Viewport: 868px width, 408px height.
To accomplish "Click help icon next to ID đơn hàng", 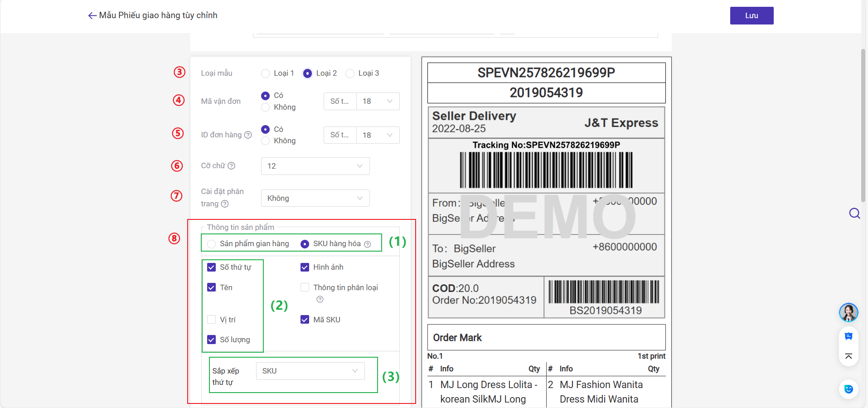I will pos(248,135).
